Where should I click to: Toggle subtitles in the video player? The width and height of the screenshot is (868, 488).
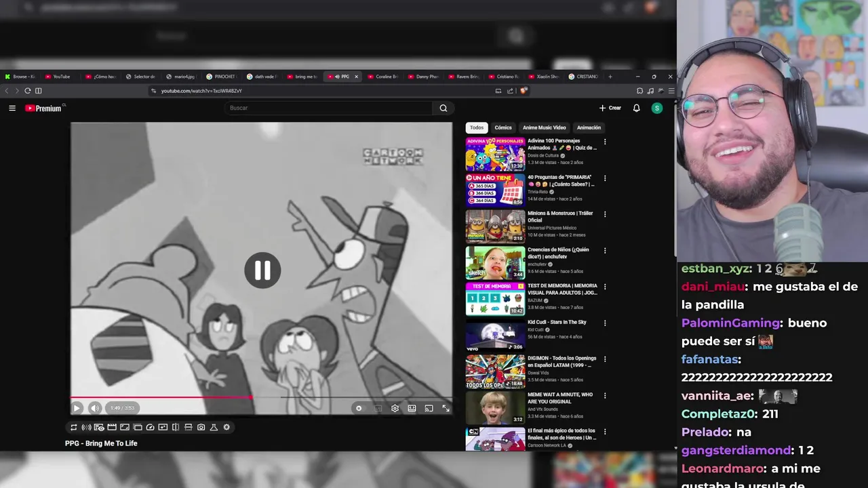[378, 408]
